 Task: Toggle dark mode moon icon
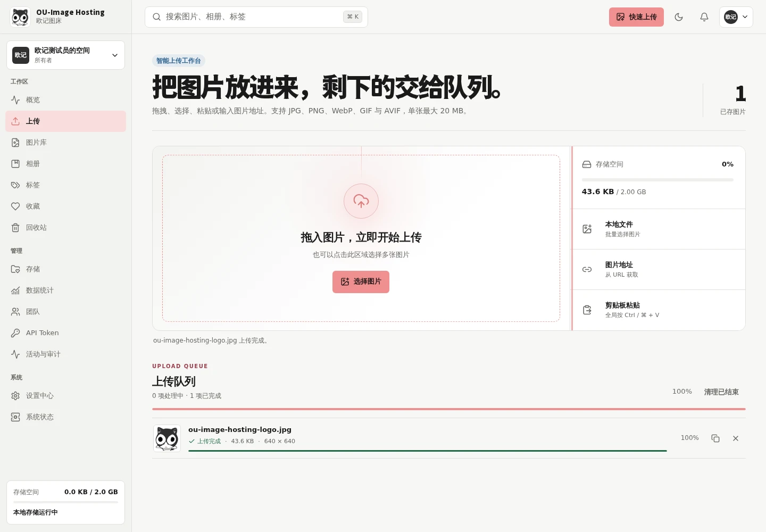pyautogui.click(x=679, y=17)
